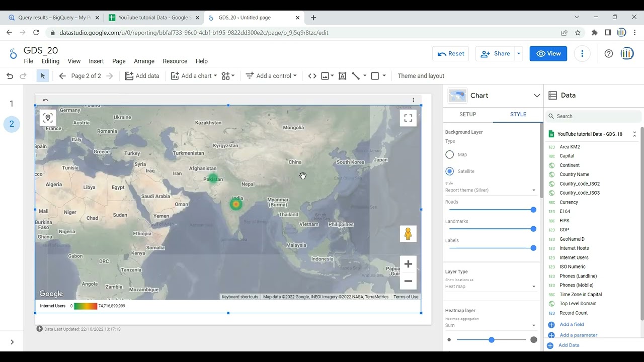The image size is (644, 362).
Task: Switch to YouTube tutorial Data browser tab
Action: 154,18
